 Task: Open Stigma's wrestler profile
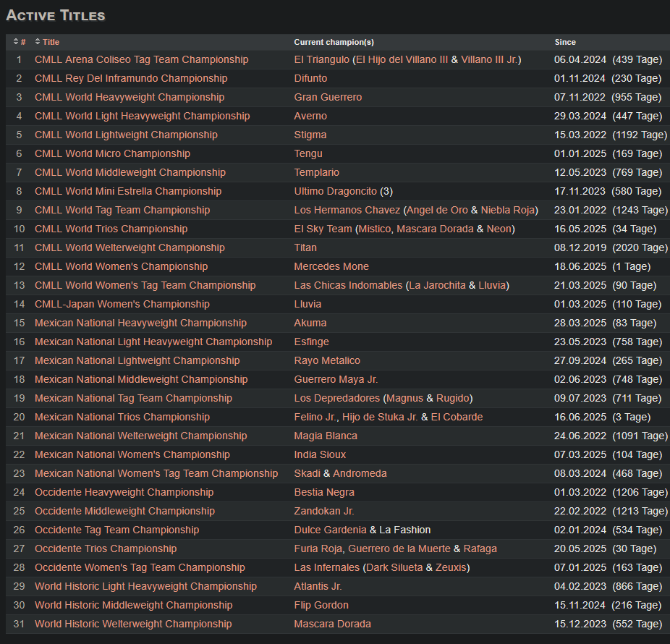point(310,135)
